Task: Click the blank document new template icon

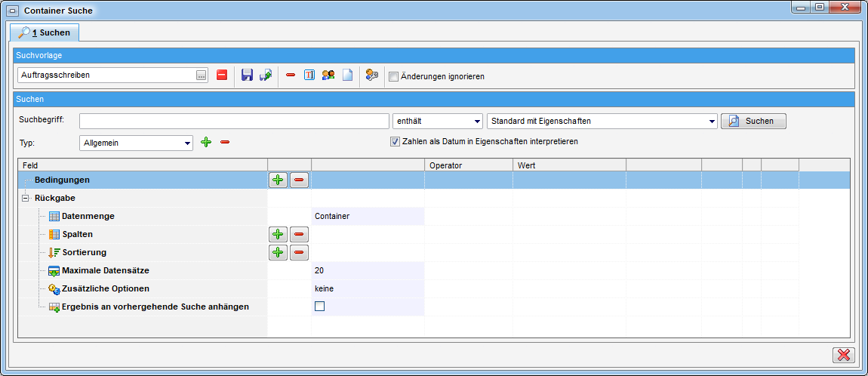Action: point(347,76)
